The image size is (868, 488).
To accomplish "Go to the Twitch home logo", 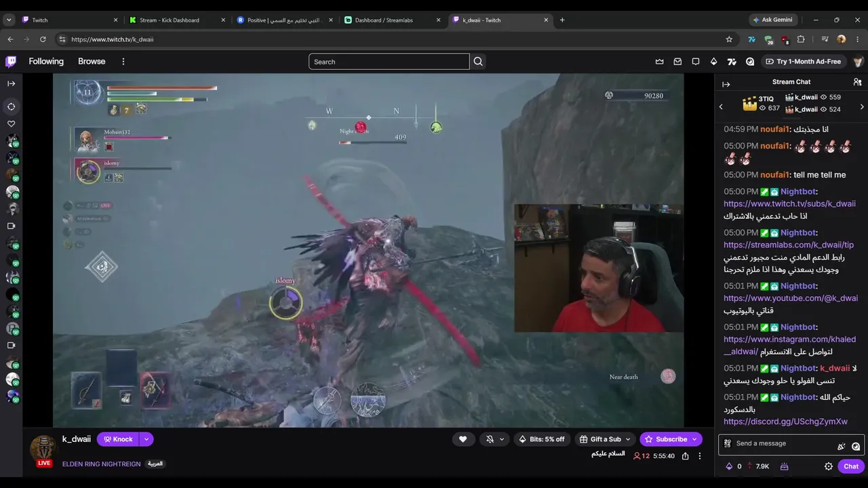I will (11, 62).
